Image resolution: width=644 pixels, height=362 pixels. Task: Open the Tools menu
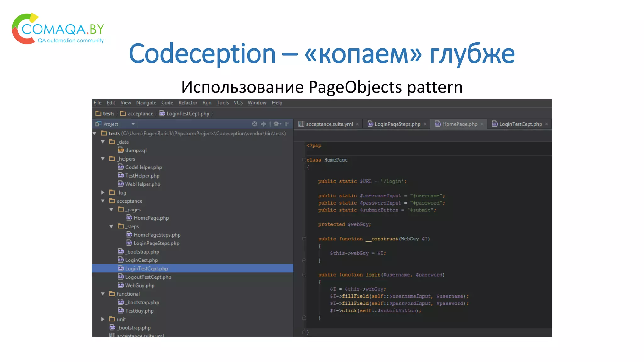click(x=223, y=103)
